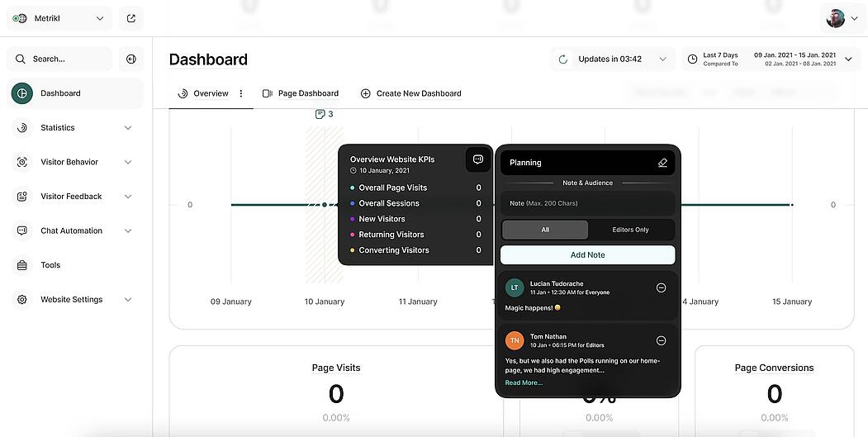
Task: Open the Tools sidebar item
Action: (x=75, y=264)
